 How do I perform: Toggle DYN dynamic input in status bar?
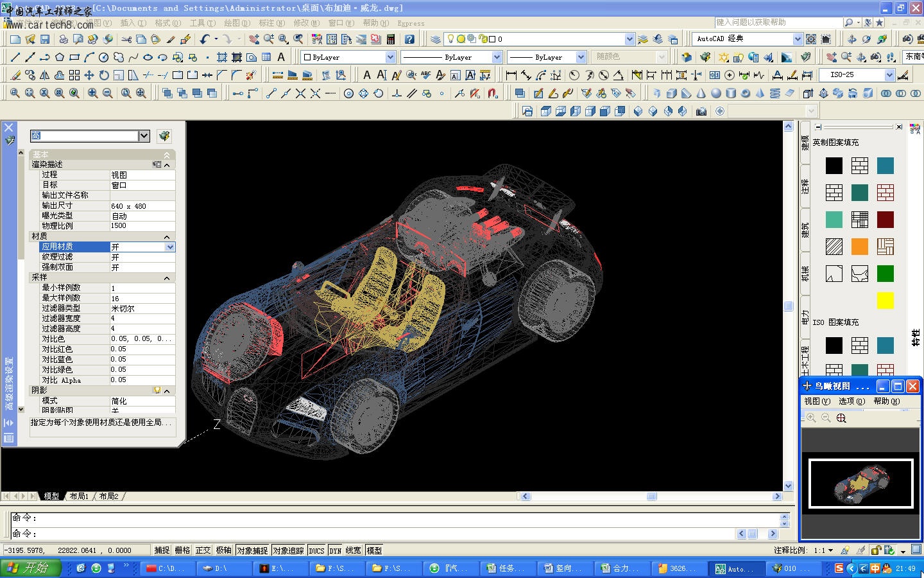click(335, 550)
